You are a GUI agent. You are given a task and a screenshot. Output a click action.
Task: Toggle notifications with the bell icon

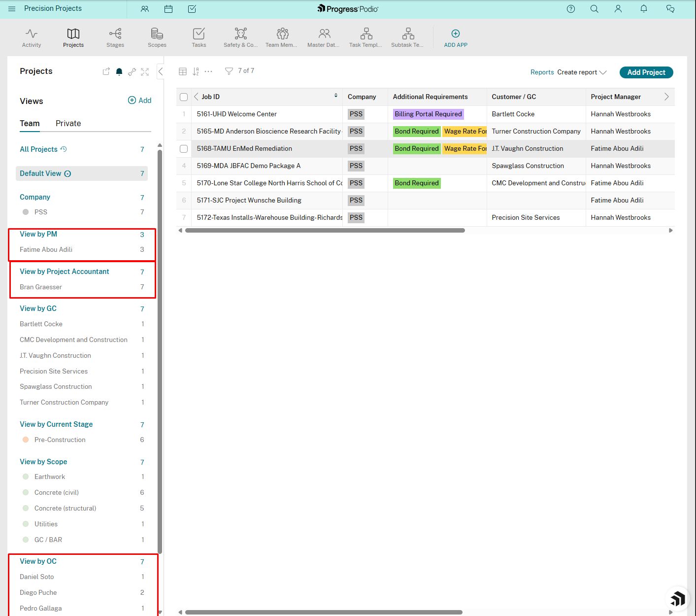pos(119,71)
